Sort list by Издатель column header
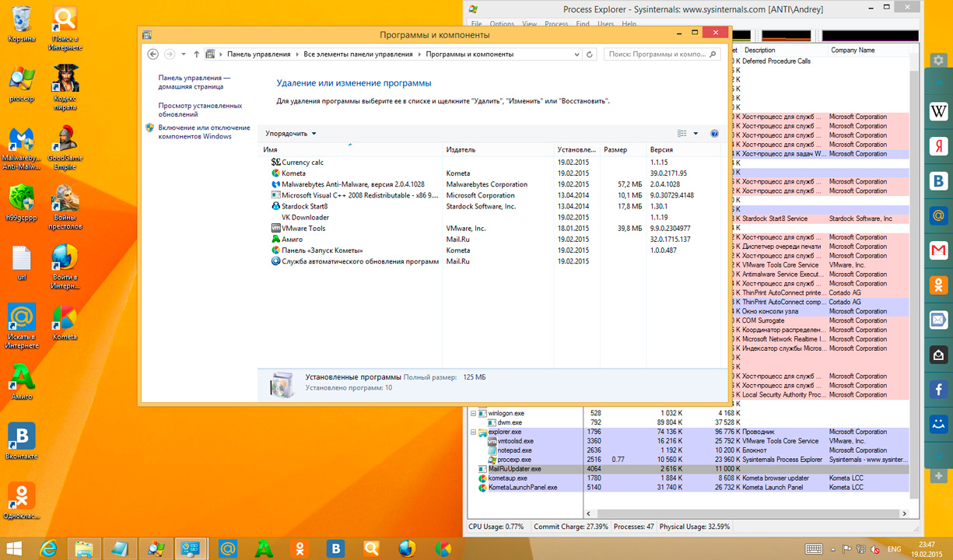Image resolution: width=953 pixels, height=560 pixels. [x=461, y=149]
